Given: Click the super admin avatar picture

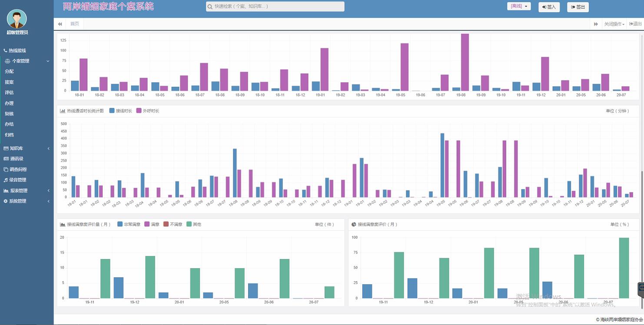Looking at the screenshot, I should (17, 19).
